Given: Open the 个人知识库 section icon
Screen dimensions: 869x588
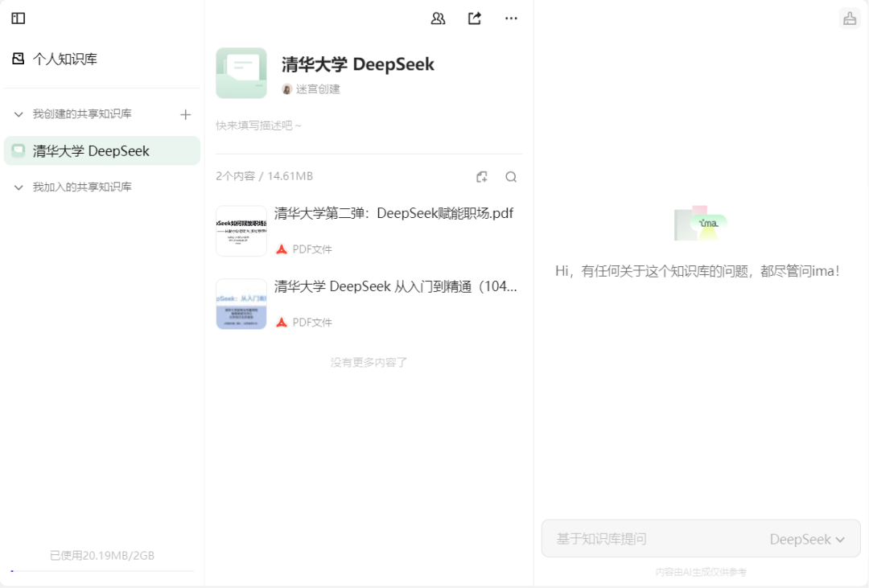Looking at the screenshot, I should pos(18,58).
